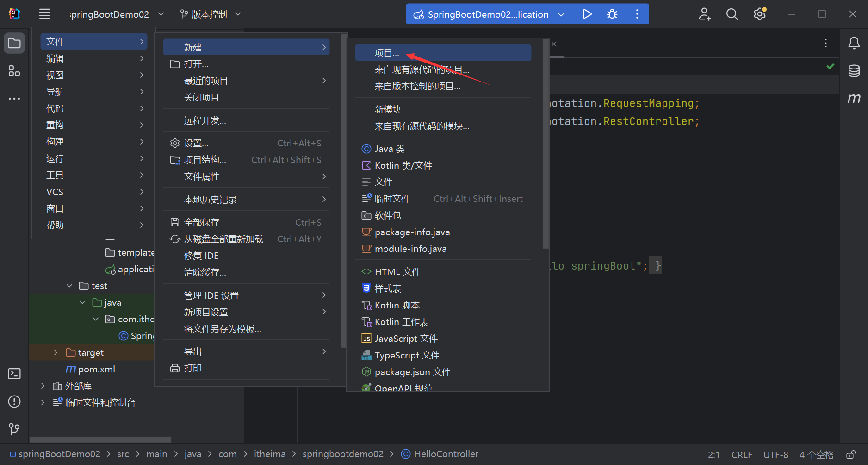Open the Database tool window
This screenshot has height=465, width=868.
[x=854, y=71]
